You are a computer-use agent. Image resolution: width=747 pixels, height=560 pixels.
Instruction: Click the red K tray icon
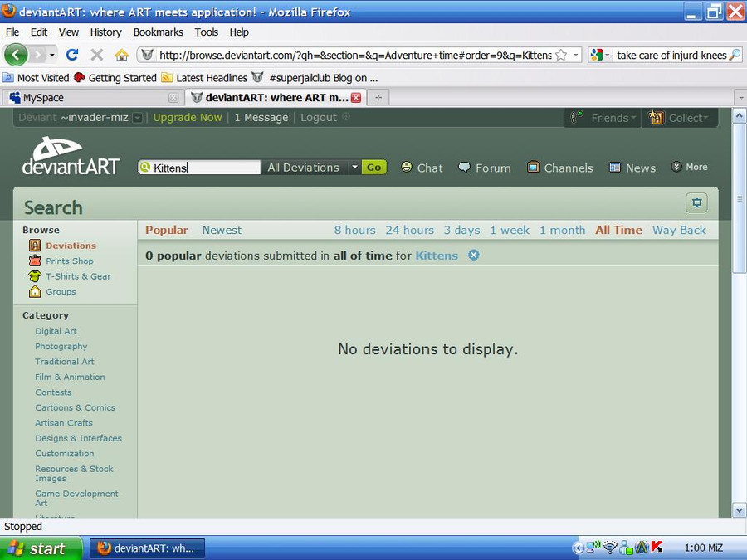657,548
